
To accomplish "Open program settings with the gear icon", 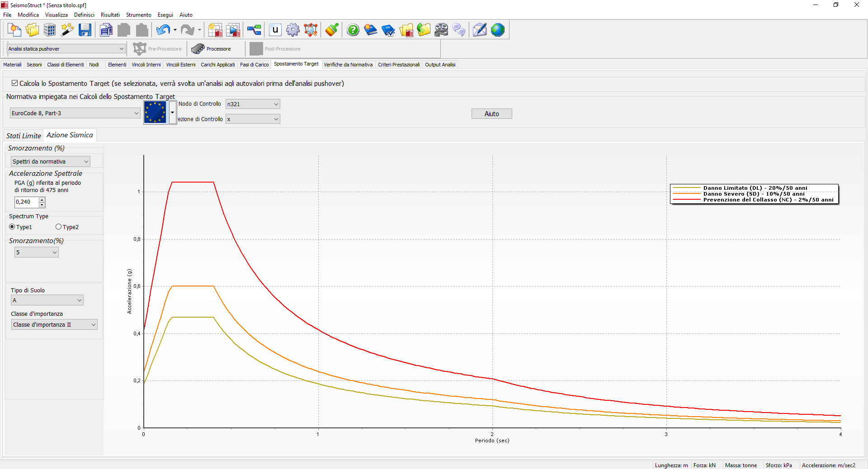I will pos(292,30).
